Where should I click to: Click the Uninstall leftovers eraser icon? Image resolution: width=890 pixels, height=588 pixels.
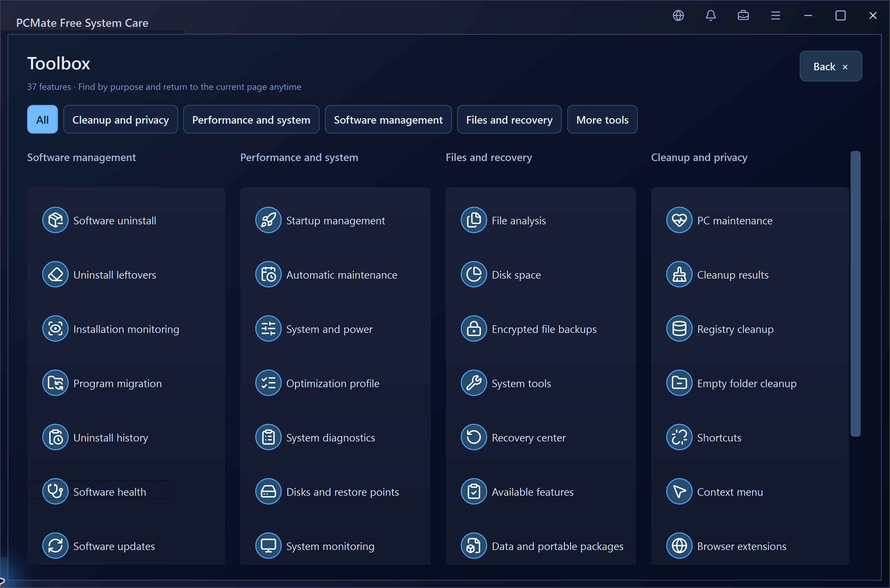[55, 274]
